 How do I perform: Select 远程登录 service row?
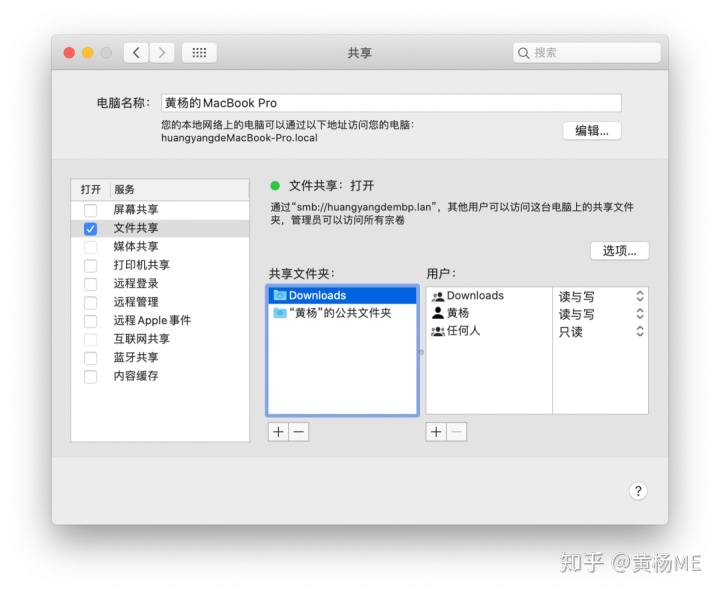160,283
